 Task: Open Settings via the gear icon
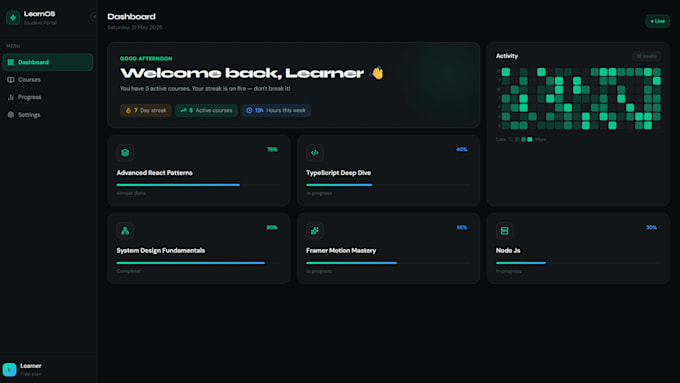pyautogui.click(x=11, y=115)
